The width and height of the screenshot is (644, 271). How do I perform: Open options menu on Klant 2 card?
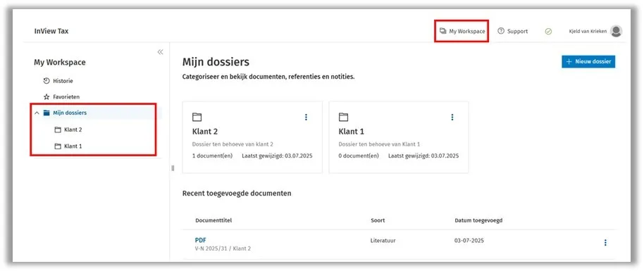click(x=306, y=118)
